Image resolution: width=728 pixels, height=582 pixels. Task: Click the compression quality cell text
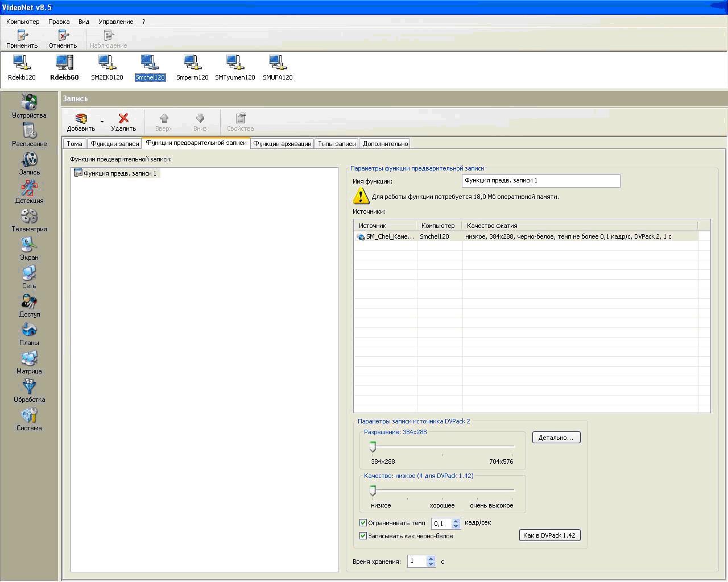(x=568, y=236)
